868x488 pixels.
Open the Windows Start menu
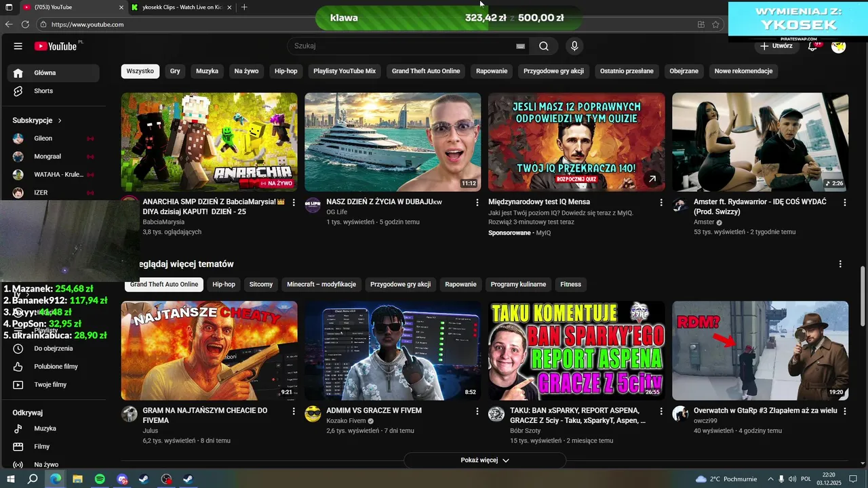coord(11,479)
